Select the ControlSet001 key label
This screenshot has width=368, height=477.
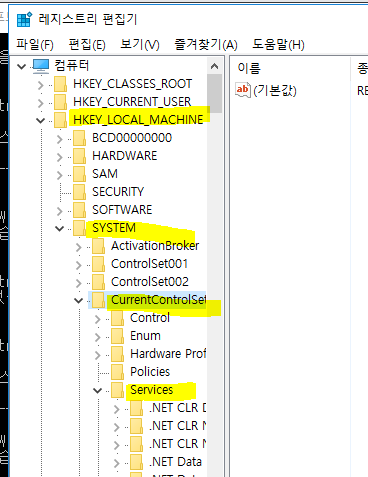pos(149,264)
